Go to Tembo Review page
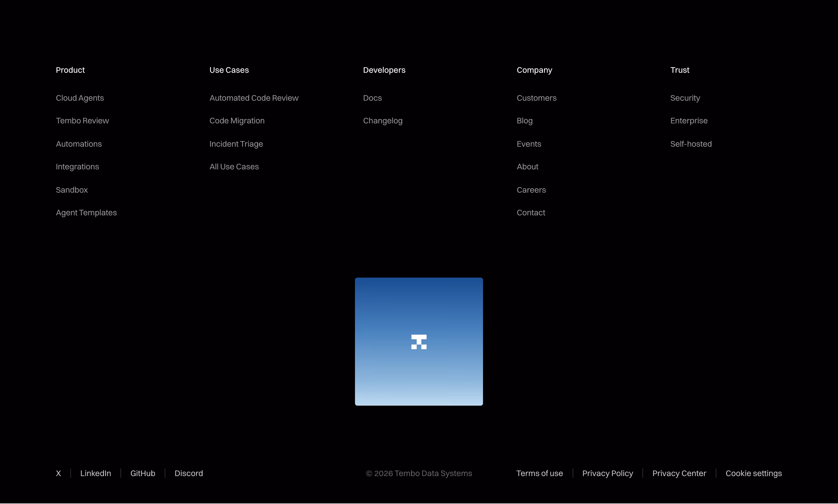Viewport: 838px width, 504px height. tap(82, 120)
